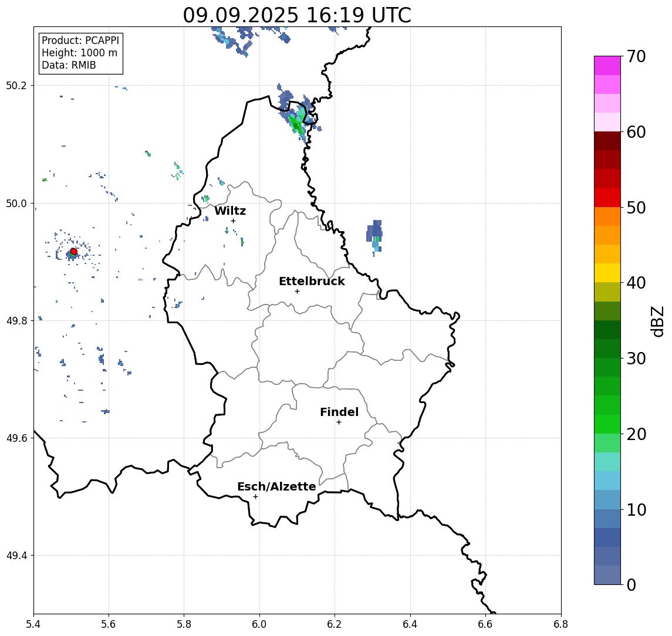Click the colorbar tick label 50
The width and height of the screenshot is (672, 636).
tap(636, 208)
